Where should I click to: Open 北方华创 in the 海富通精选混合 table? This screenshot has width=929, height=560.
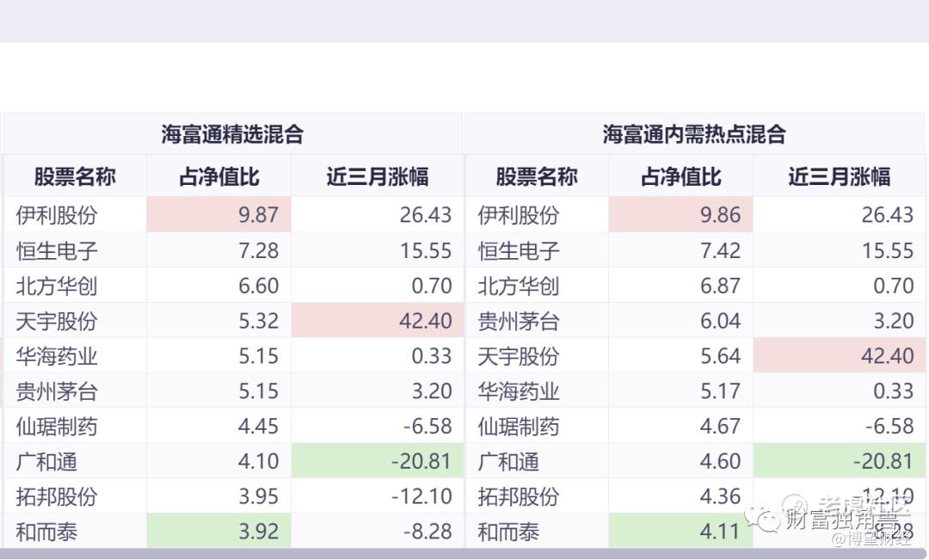pos(56,286)
